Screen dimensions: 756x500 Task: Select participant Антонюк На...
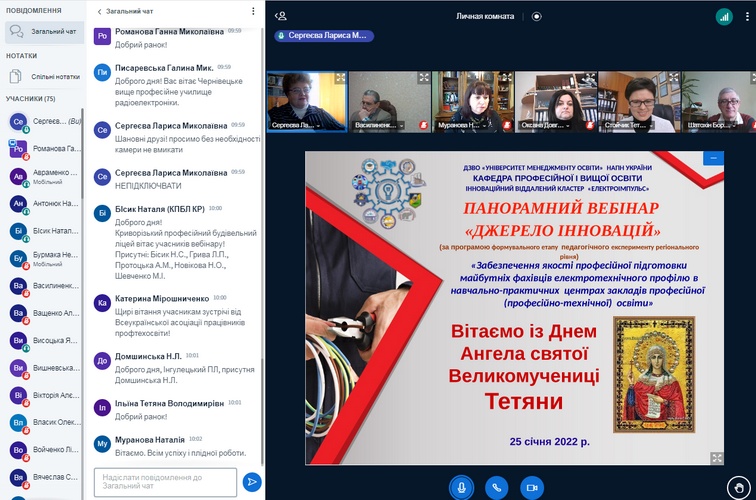44,204
